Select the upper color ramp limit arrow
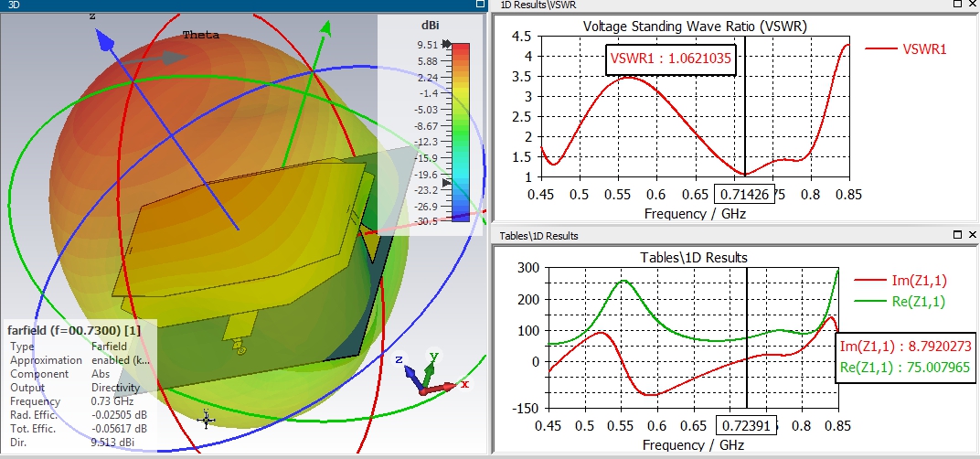 point(446,44)
